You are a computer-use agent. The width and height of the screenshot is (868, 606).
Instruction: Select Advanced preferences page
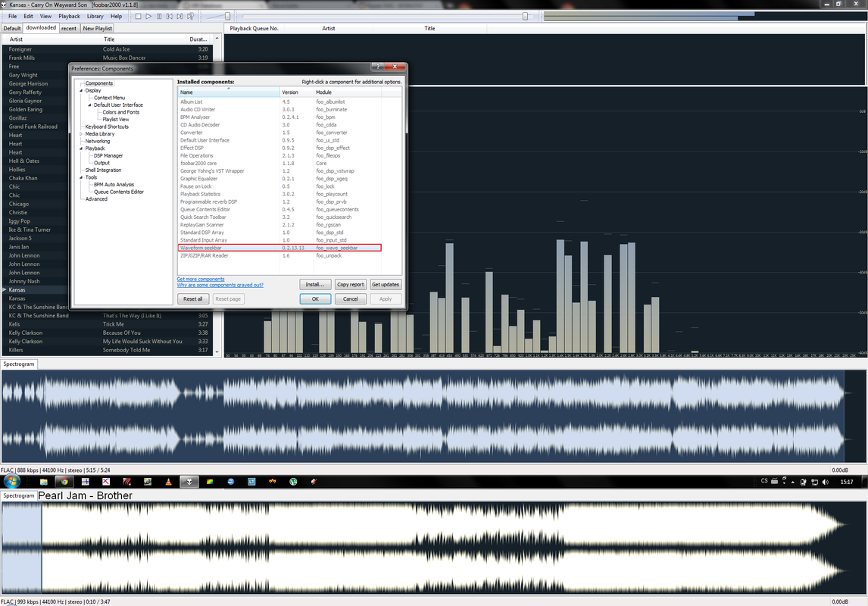96,199
